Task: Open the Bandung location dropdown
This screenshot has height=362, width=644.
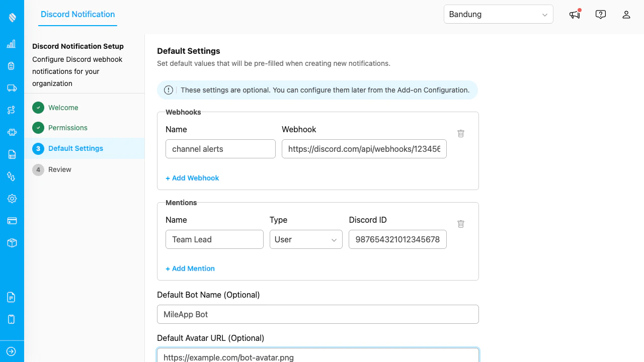Action: tap(498, 14)
